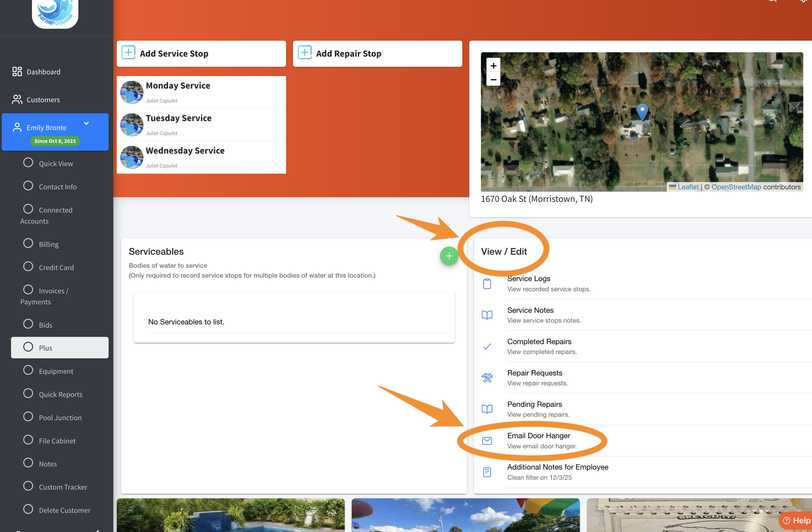Click the green plus Serviceables button

point(449,256)
